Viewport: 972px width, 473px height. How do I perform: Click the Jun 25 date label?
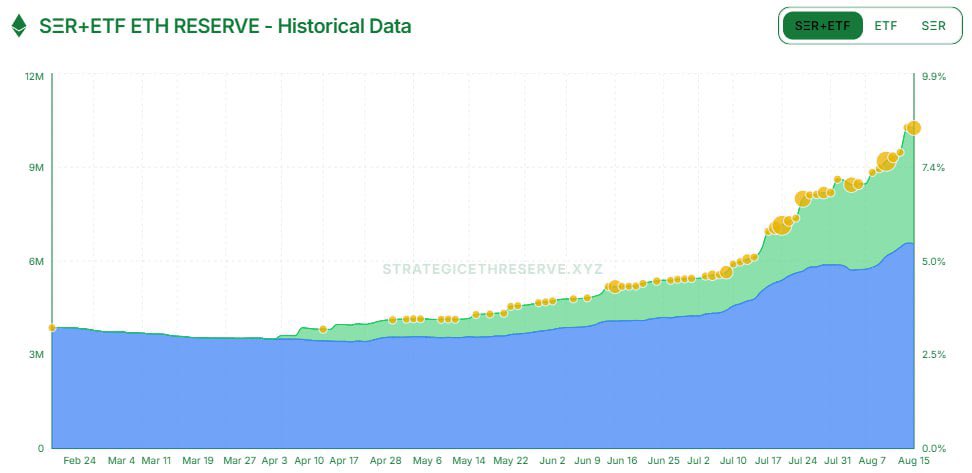click(663, 461)
